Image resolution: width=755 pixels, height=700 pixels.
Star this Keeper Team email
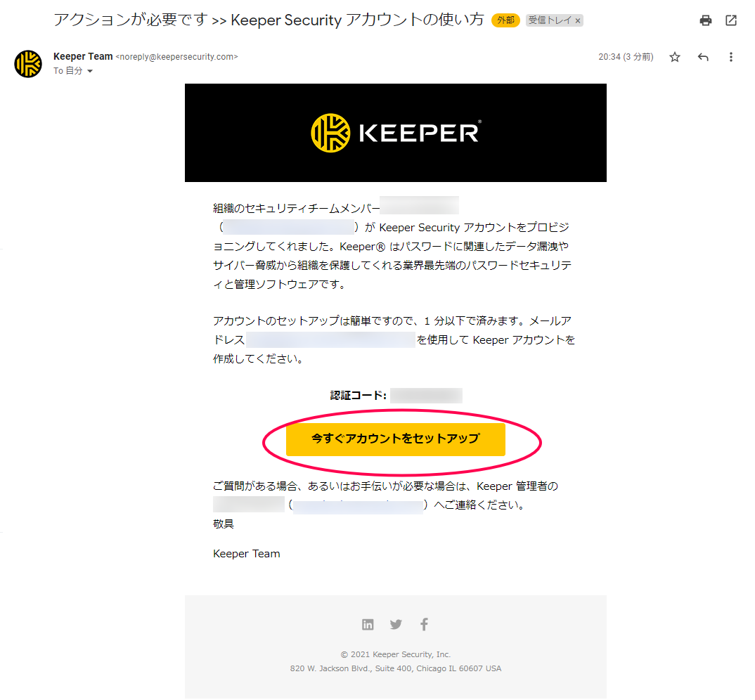(675, 58)
